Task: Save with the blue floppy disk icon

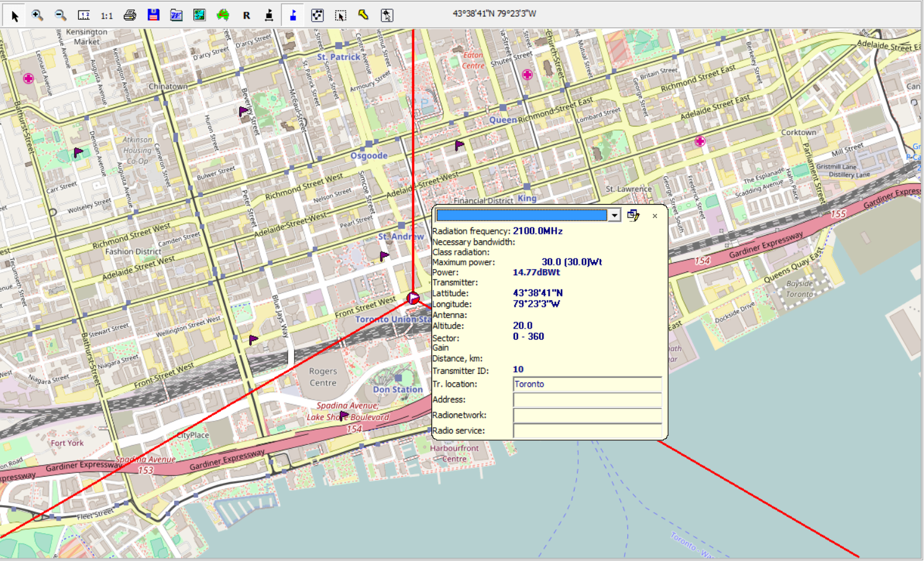Action: (x=153, y=15)
